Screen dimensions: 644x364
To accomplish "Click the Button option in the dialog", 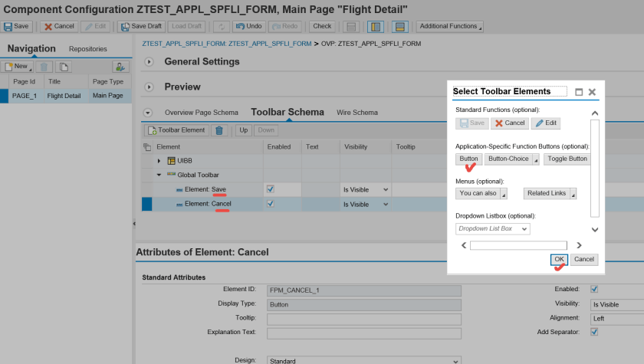I will [x=468, y=159].
